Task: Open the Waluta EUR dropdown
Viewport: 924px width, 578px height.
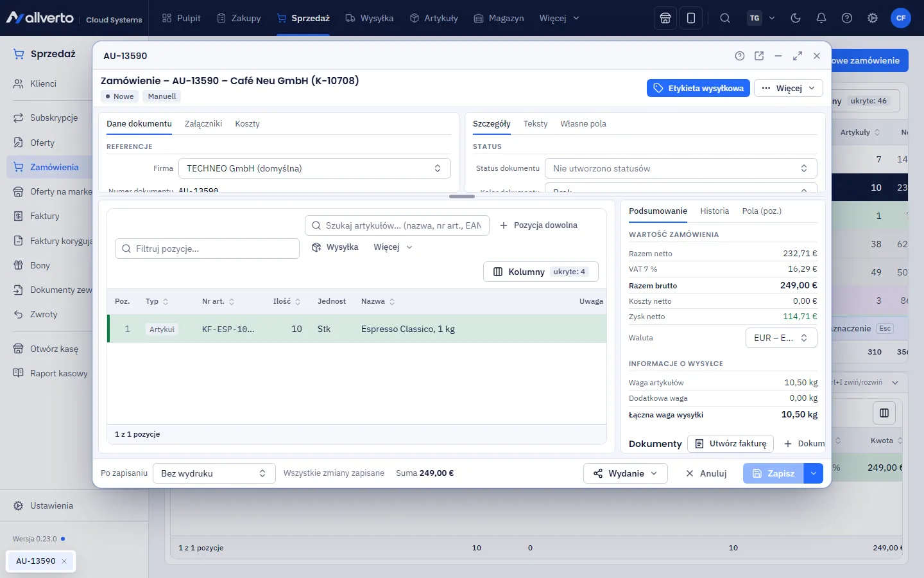Action: 782,338
